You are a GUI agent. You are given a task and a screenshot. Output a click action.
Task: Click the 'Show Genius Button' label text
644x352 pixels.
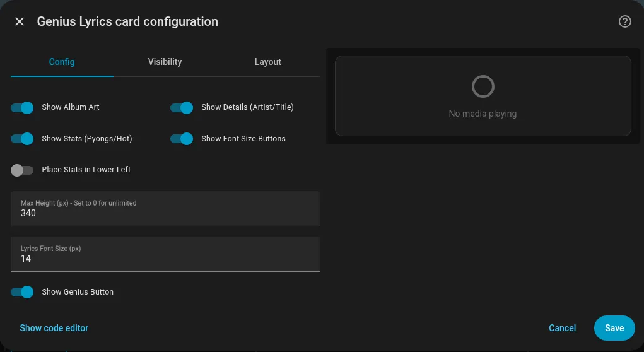pyautogui.click(x=78, y=291)
